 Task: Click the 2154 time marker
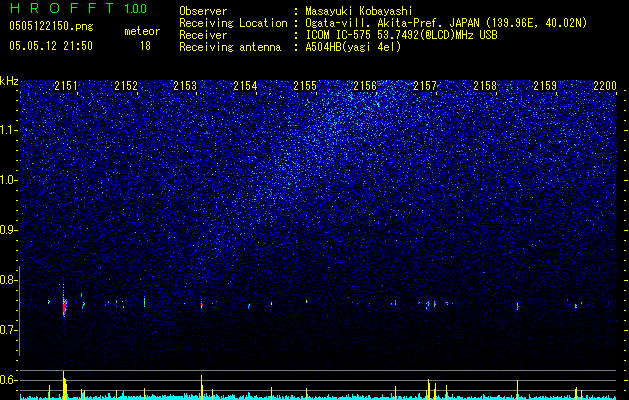tap(246, 86)
